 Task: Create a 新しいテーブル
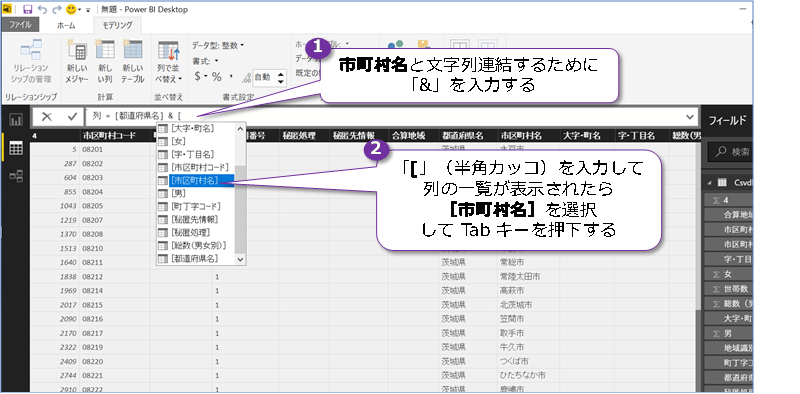(133, 61)
